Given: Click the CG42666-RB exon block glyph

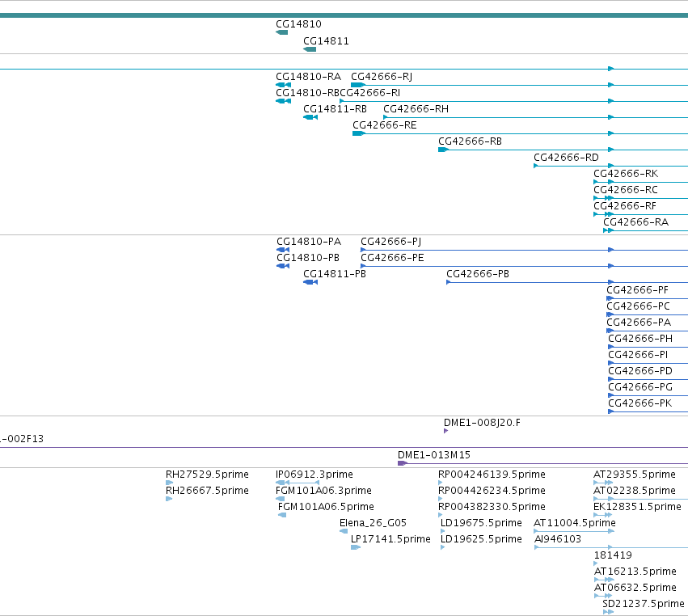Looking at the screenshot, I should pos(443,150).
